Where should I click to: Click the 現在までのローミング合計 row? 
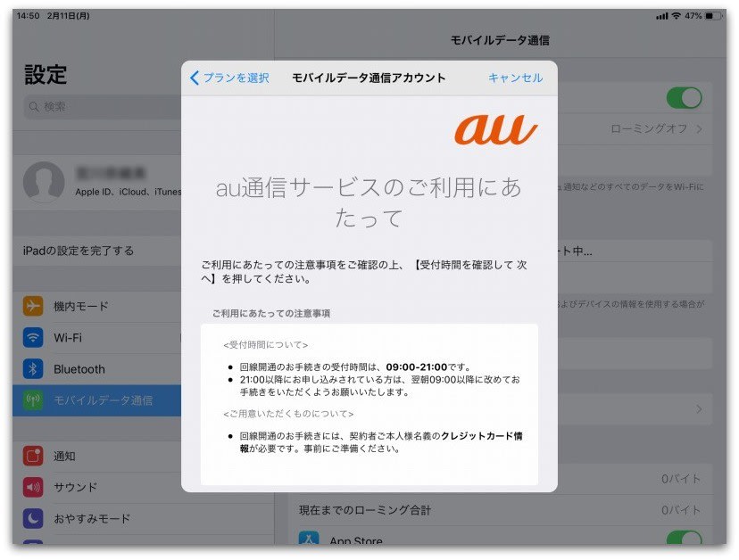click(500, 510)
